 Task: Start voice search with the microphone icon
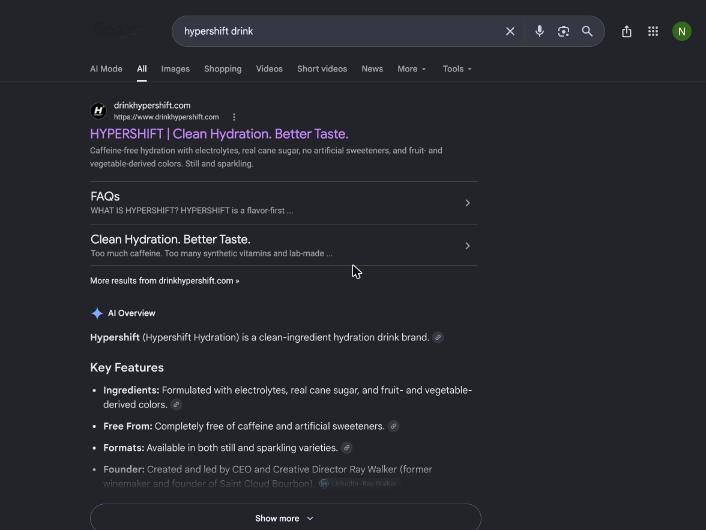coord(539,32)
